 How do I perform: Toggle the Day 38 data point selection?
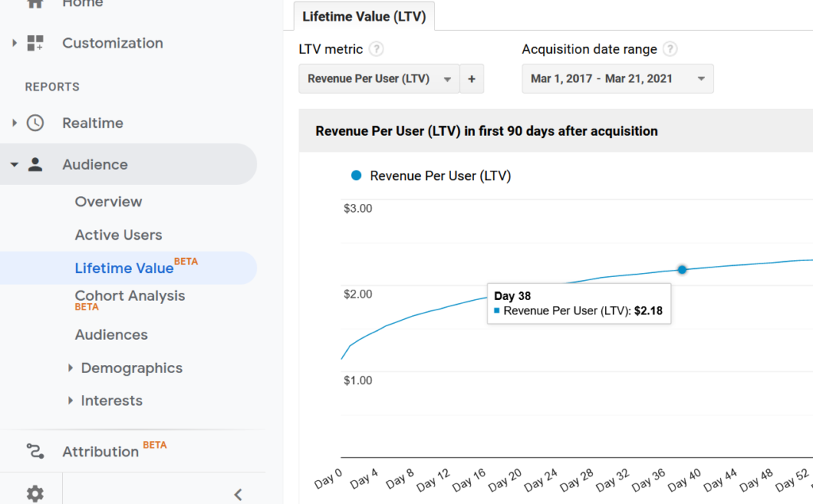coord(682,269)
